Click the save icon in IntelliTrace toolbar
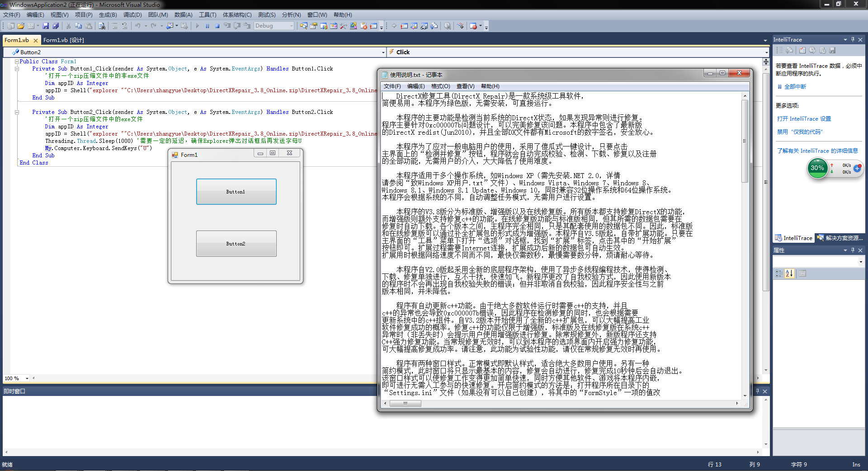The height and width of the screenshot is (471, 868). (x=832, y=50)
